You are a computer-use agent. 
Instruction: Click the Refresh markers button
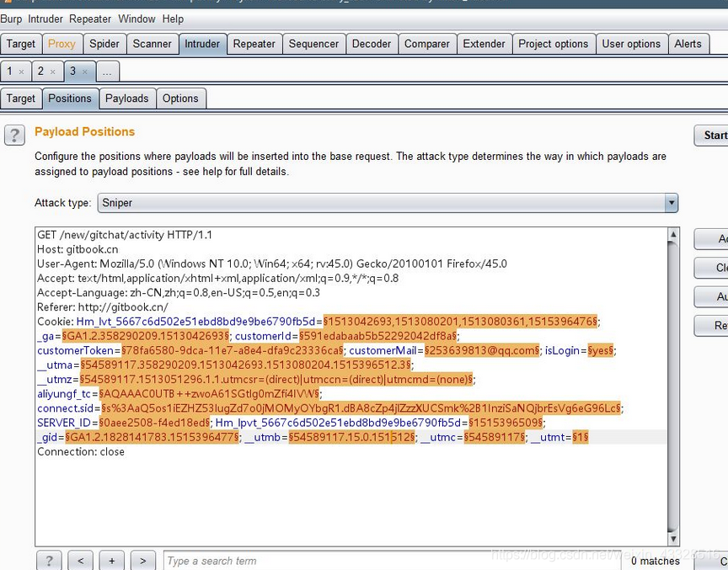coord(711,326)
